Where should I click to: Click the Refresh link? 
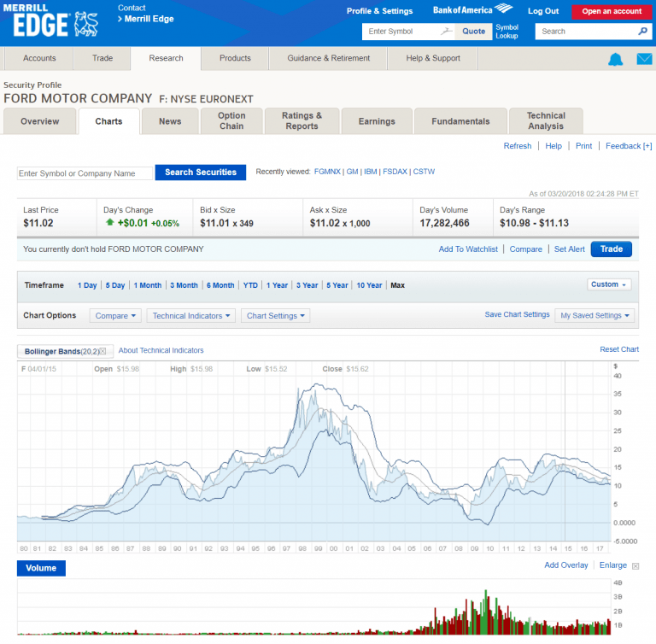pos(518,145)
